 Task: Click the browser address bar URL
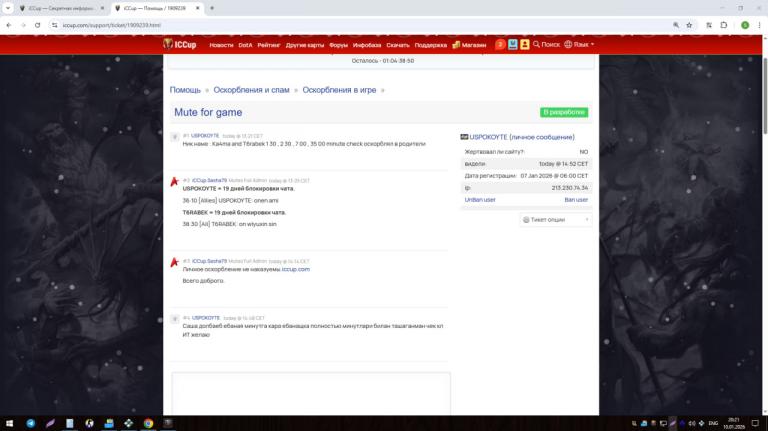point(112,25)
